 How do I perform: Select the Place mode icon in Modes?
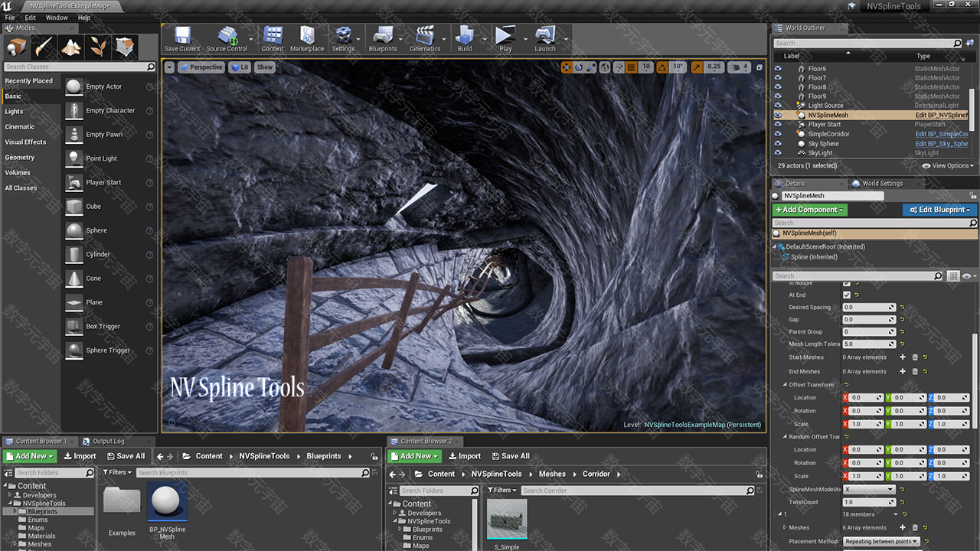17,47
